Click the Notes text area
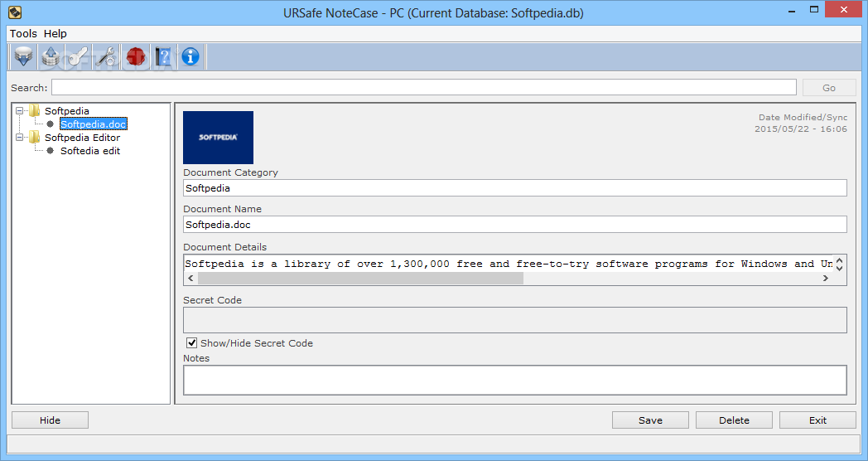Screen dimensions: 868x461 [x=515, y=380]
